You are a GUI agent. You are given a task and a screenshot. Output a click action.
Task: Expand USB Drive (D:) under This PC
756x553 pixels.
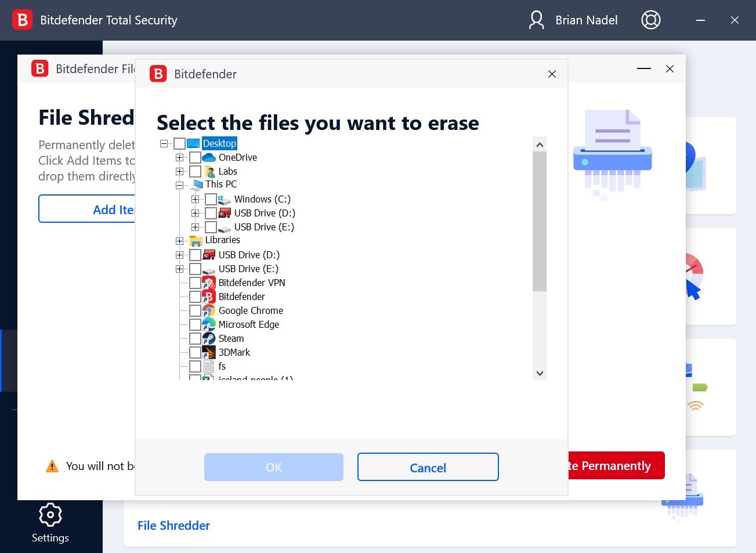click(195, 213)
